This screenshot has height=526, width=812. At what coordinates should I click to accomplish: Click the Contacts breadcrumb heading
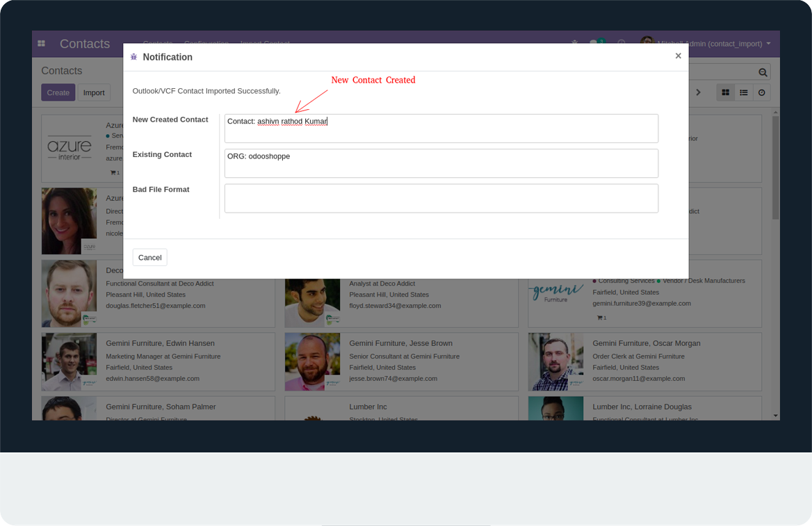(62, 71)
